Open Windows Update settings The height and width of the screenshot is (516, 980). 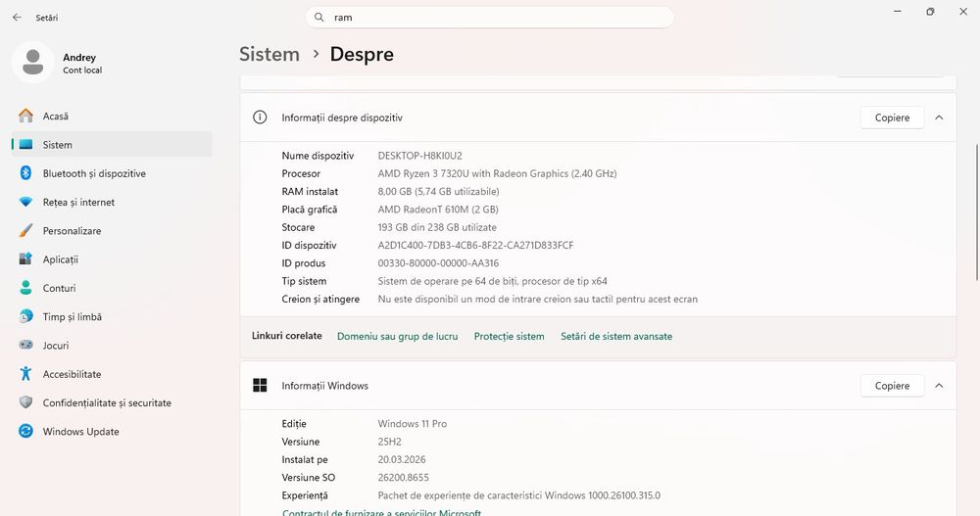[112, 432]
